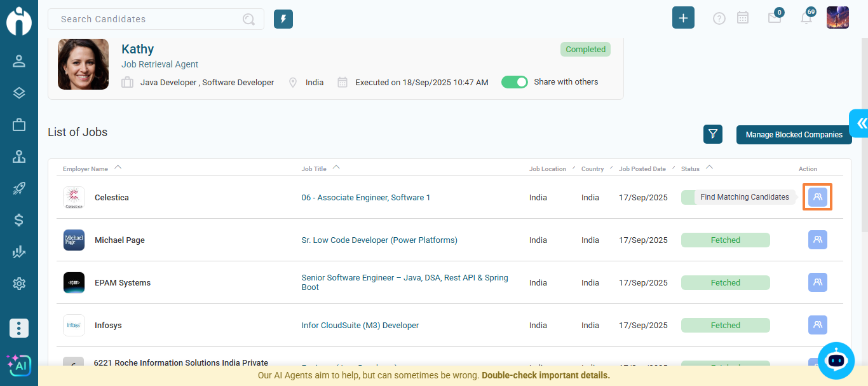Toggle the Share with others switch

coord(514,82)
